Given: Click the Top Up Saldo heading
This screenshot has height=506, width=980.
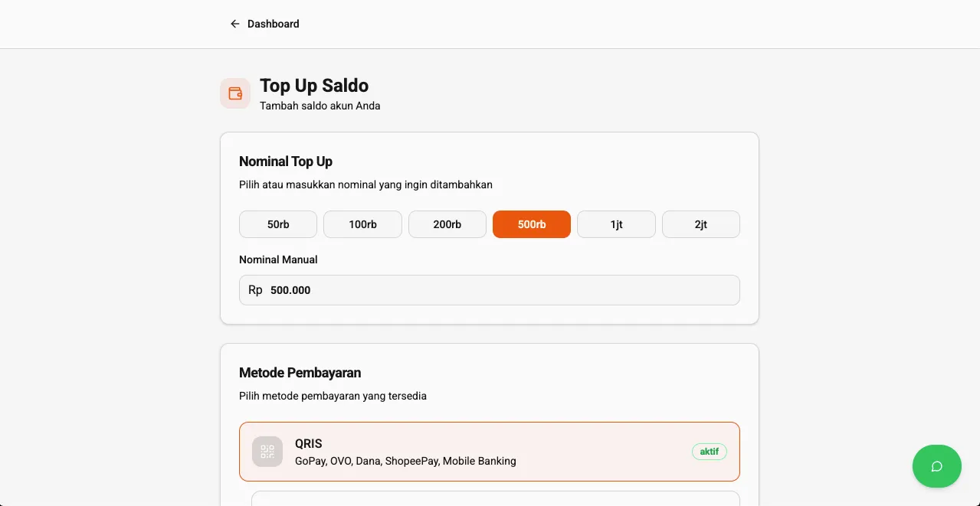Looking at the screenshot, I should point(314,86).
